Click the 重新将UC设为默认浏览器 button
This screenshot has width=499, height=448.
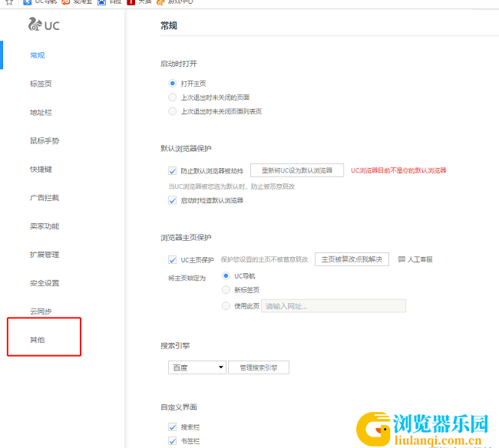[x=297, y=170]
